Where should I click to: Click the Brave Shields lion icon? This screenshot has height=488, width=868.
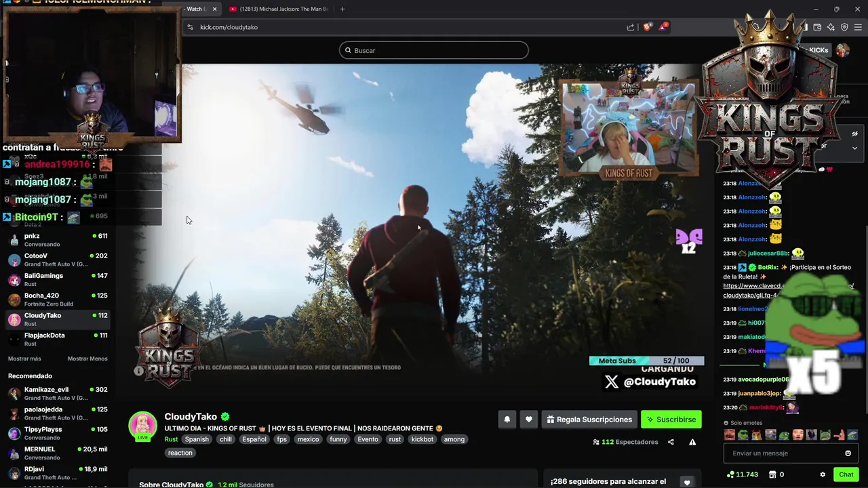(647, 27)
